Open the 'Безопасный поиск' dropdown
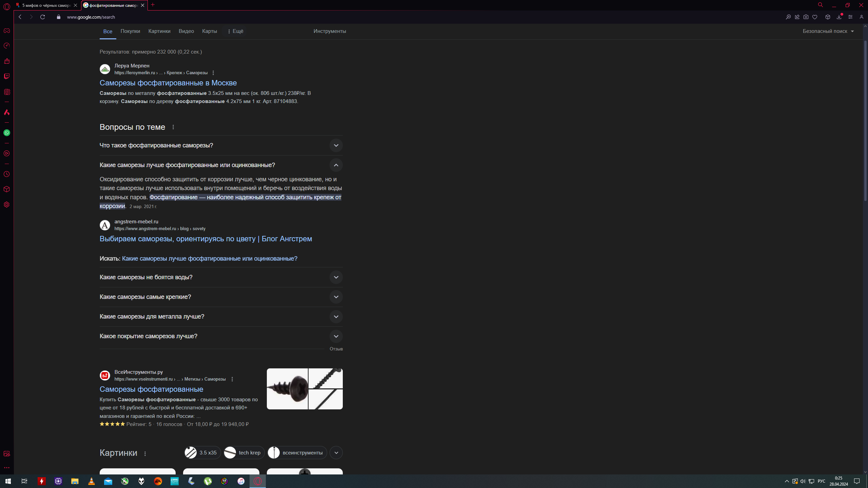Image resolution: width=868 pixels, height=488 pixels. coord(828,31)
